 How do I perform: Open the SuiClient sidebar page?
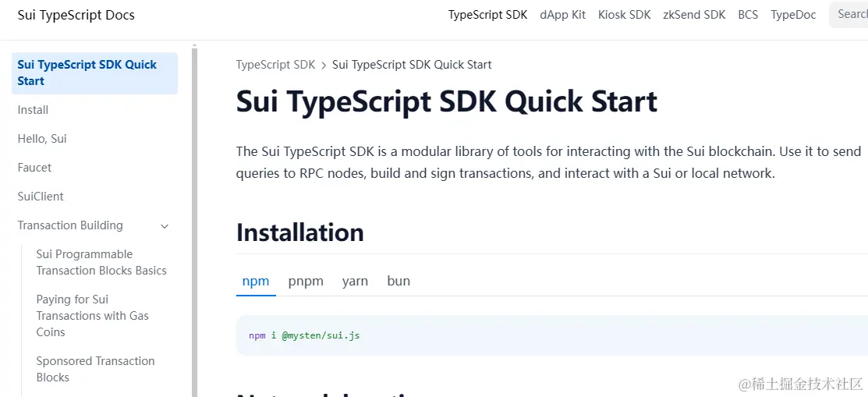pyautogui.click(x=41, y=197)
